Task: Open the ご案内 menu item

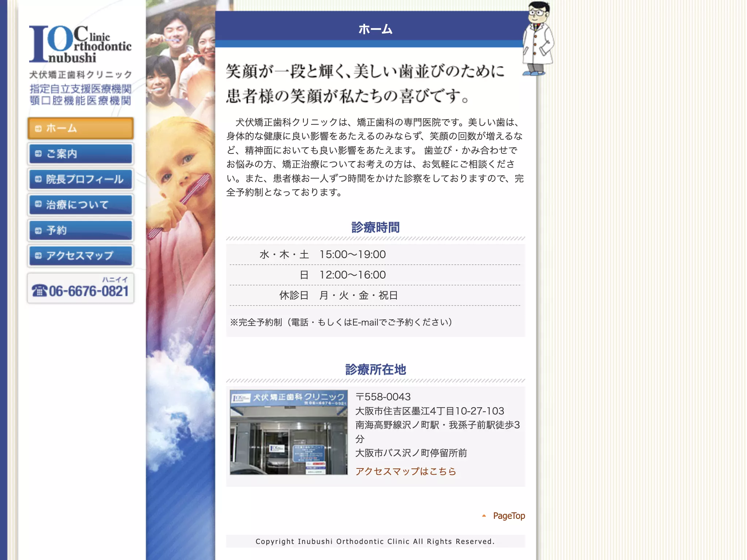Action: (x=81, y=153)
